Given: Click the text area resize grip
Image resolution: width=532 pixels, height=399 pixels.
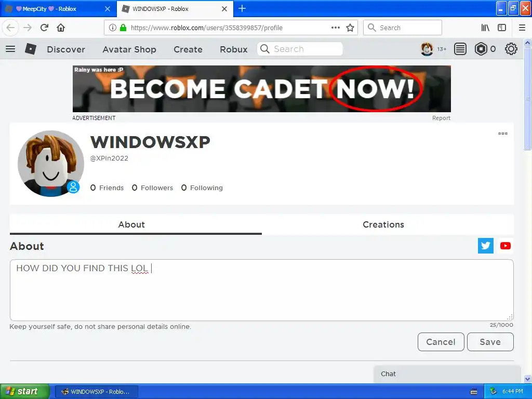Looking at the screenshot, I should [x=510, y=317].
